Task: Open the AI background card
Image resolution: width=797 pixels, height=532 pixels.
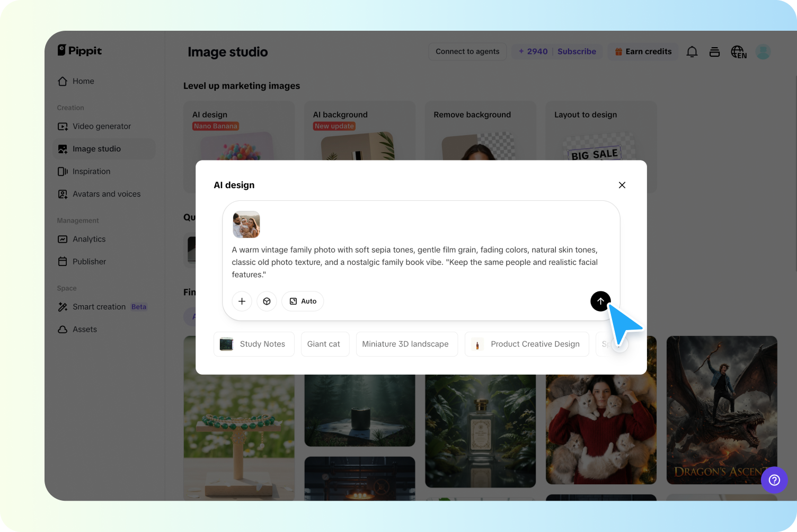Action: [x=360, y=131]
